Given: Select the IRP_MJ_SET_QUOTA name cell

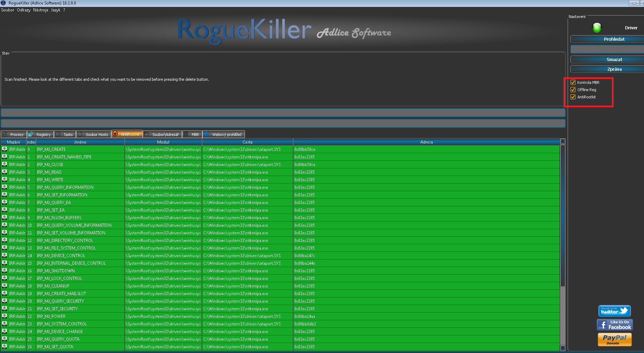Looking at the screenshot, I should point(80,347).
